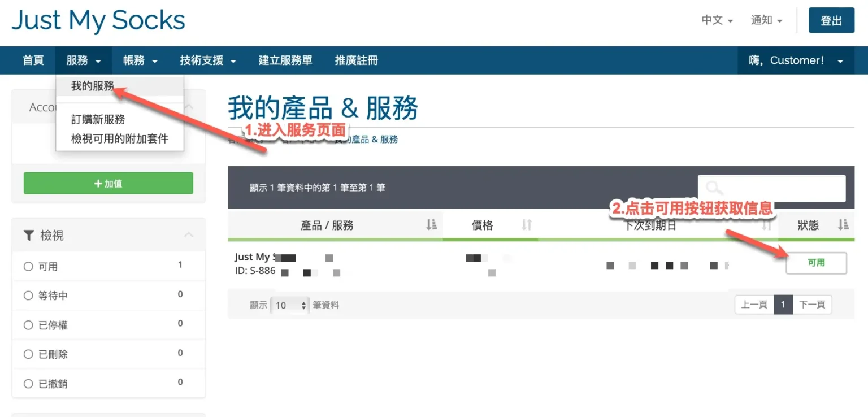This screenshot has height=417, width=868.
Task: Click the sort arrows in 價格 column
Action: 527,225
